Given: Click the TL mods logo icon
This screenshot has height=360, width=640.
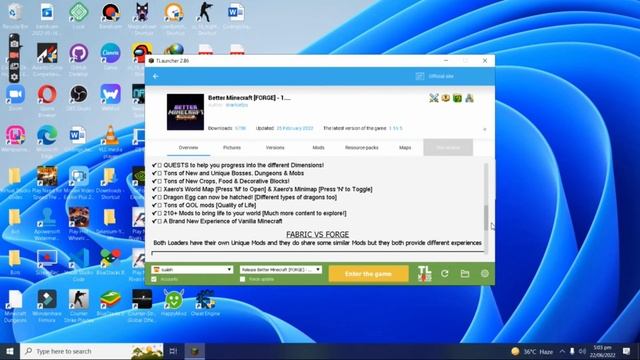Looking at the screenshot, I should [424, 273].
